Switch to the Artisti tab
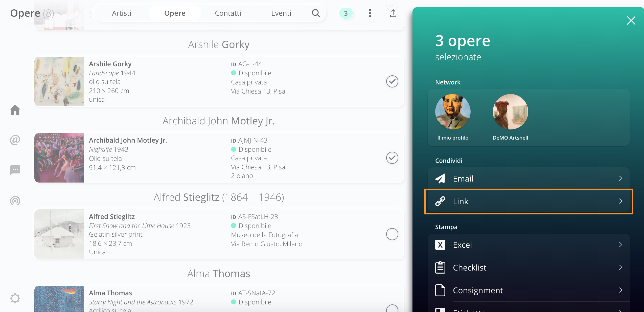This screenshot has height=312, width=644. click(x=122, y=13)
